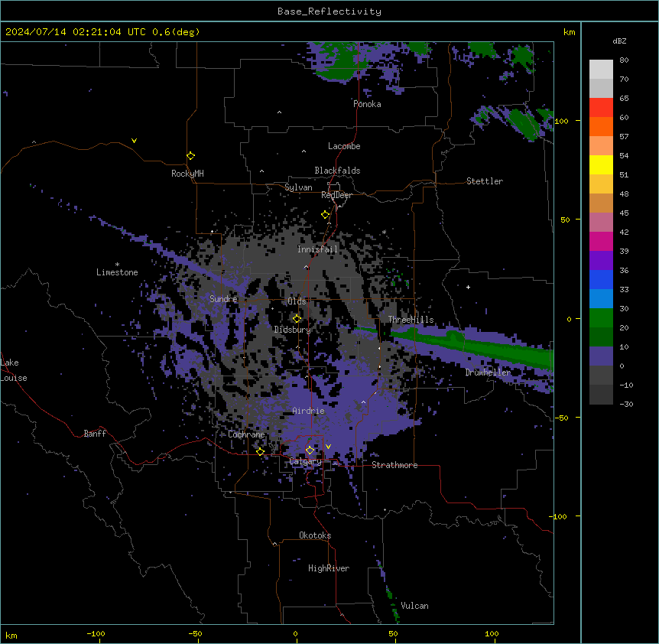The width and height of the screenshot is (659, 644).
Task: Pick the light gray 70-80 dBZ legend band
Action: [601, 69]
